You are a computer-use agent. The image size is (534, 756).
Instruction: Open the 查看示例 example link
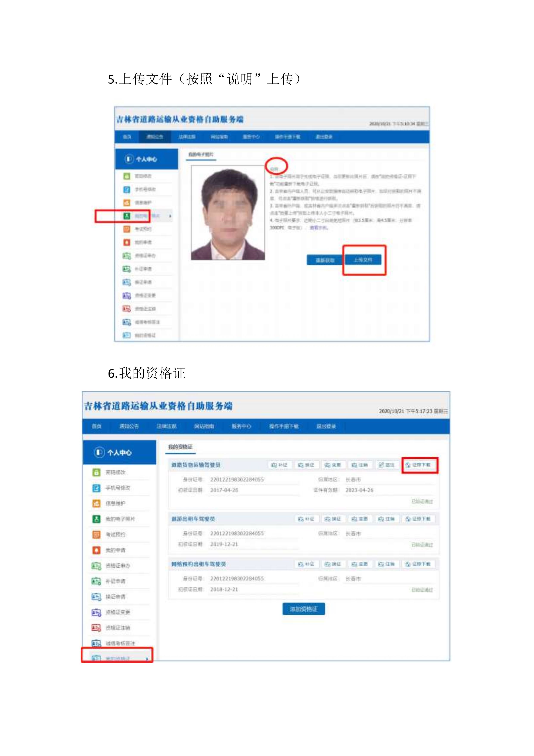(x=318, y=228)
